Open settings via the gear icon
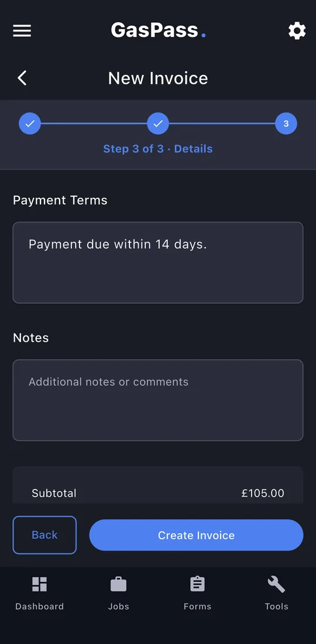This screenshot has width=316, height=644. tap(297, 31)
